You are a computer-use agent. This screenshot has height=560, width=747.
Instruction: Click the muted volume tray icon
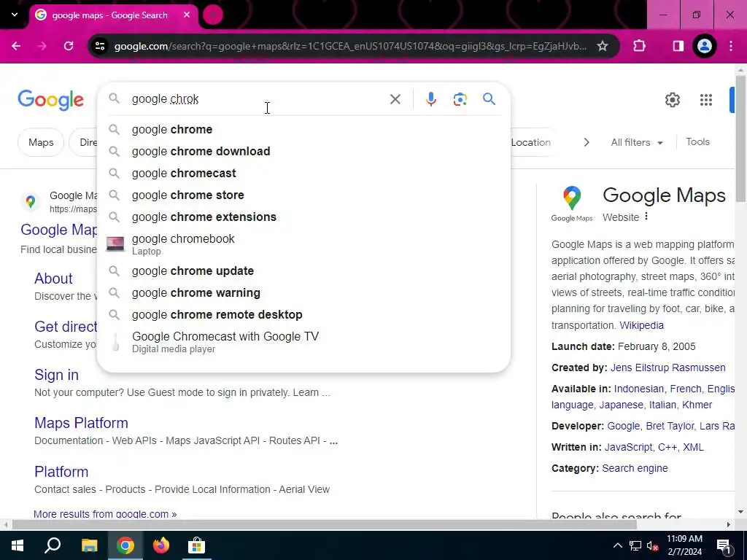[653, 545]
